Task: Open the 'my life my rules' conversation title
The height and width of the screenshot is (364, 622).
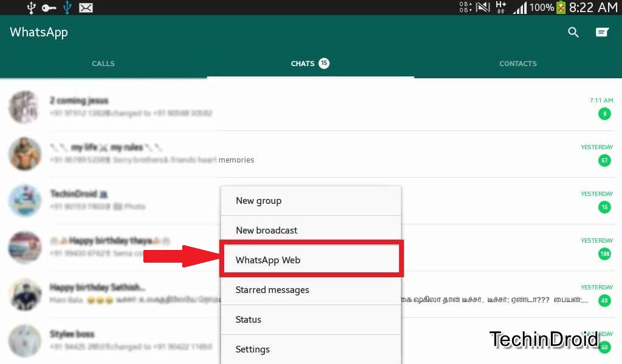Action: (106, 147)
